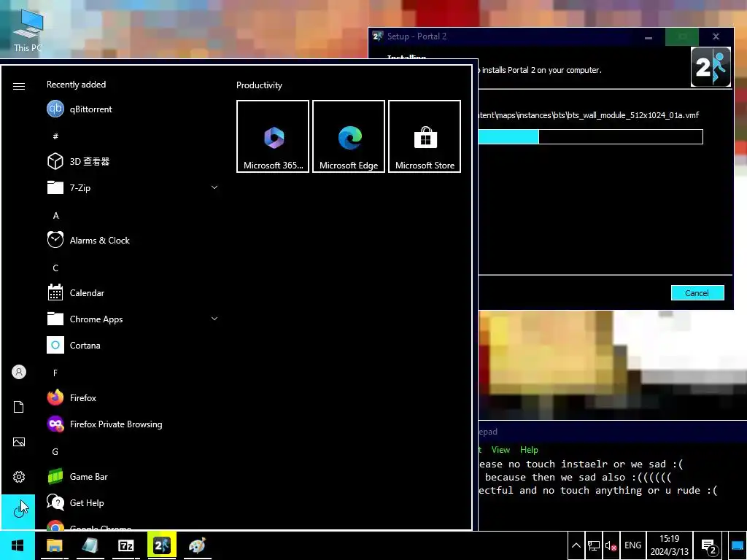Open This PC desktop icon
Image resolution: width=747 pixels, height=560 pixels.
(28, 31)
